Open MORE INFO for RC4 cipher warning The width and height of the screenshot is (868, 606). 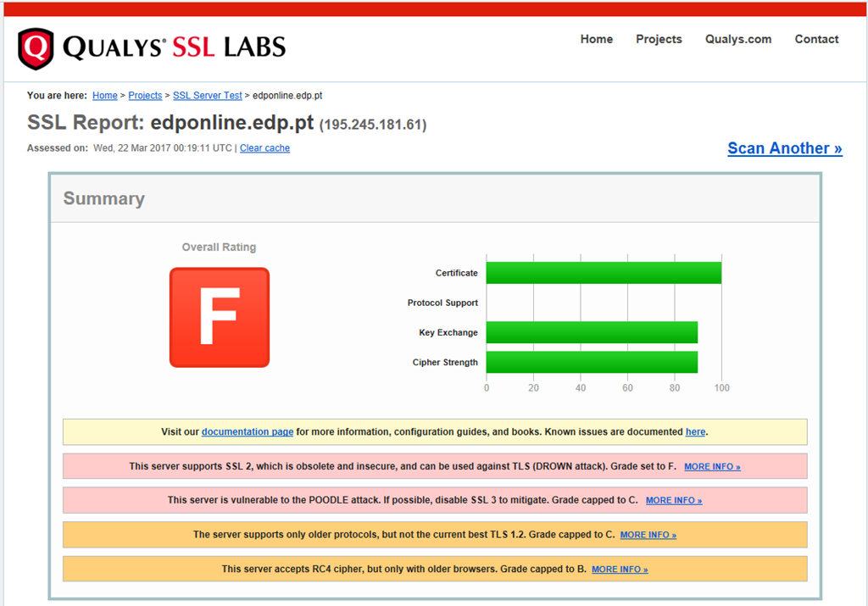click(620, 570)
